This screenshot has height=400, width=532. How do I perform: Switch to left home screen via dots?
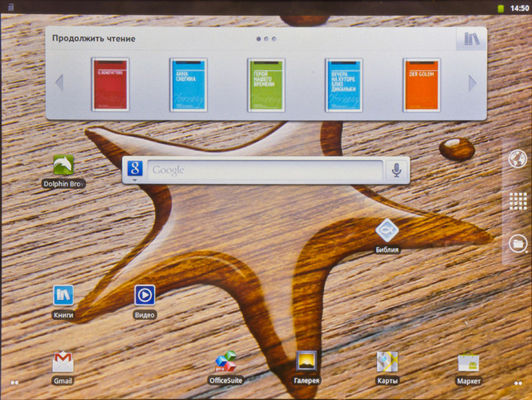click(x=14, y=383)
